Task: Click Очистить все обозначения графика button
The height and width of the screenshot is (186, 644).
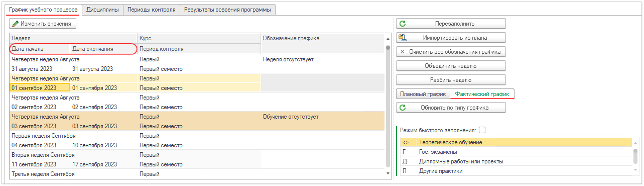Action: pyautogui.click(x=451, y=51)
